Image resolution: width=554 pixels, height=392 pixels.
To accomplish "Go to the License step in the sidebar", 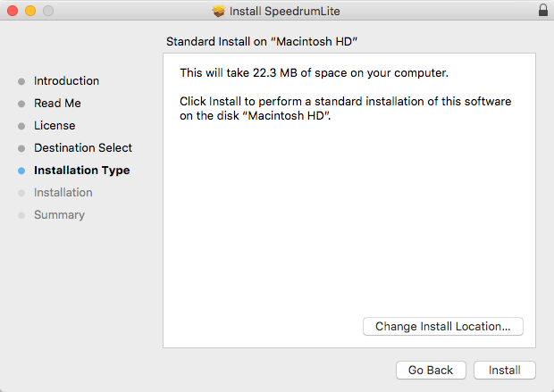I will coord(55,126).
